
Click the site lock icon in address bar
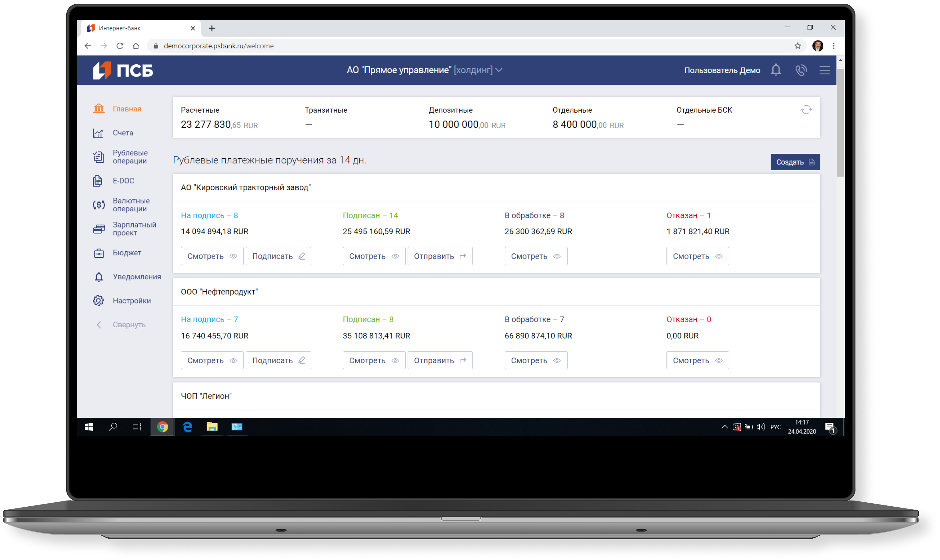156,46
